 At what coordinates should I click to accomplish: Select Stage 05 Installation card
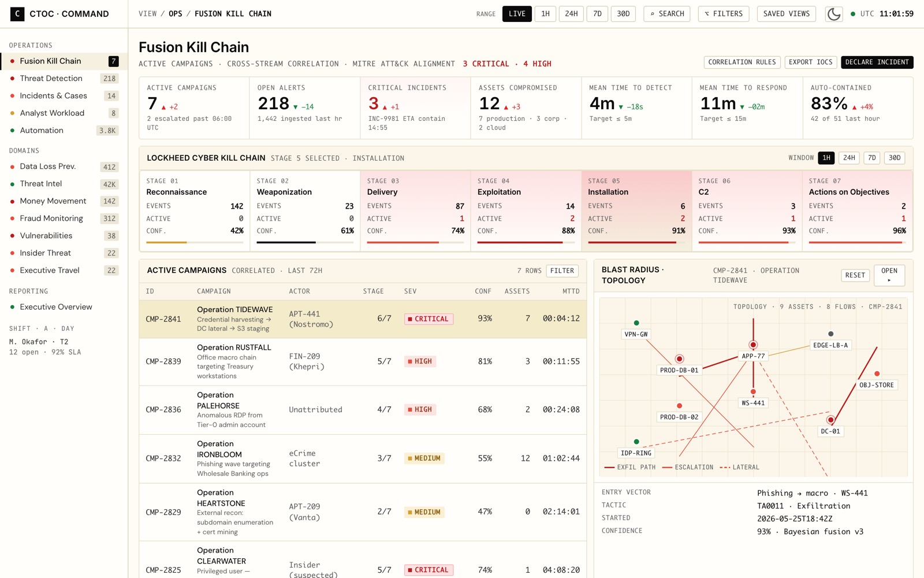coord(636,211)
